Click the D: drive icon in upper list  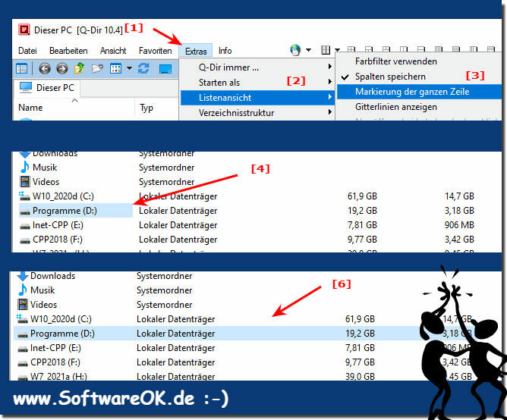[x=25, y=212]
